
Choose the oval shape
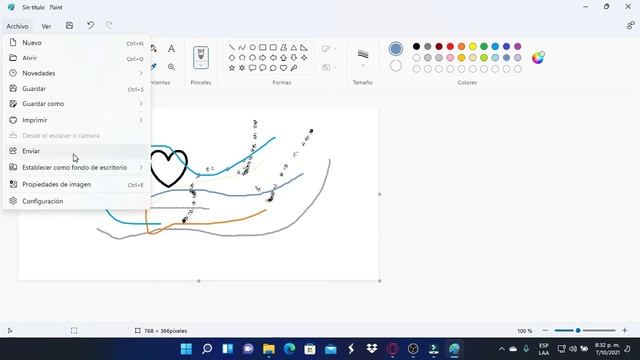tap(252, 47)
